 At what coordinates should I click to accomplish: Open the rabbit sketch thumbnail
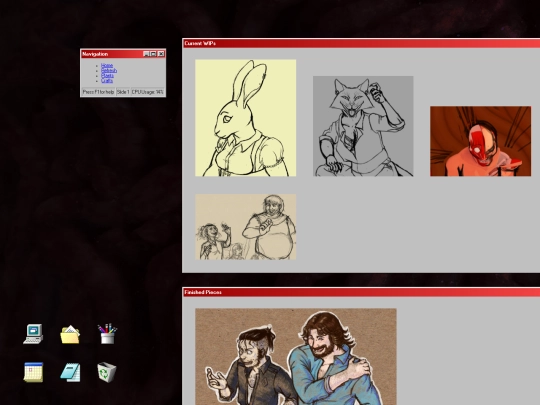click(x=246, y=118)
